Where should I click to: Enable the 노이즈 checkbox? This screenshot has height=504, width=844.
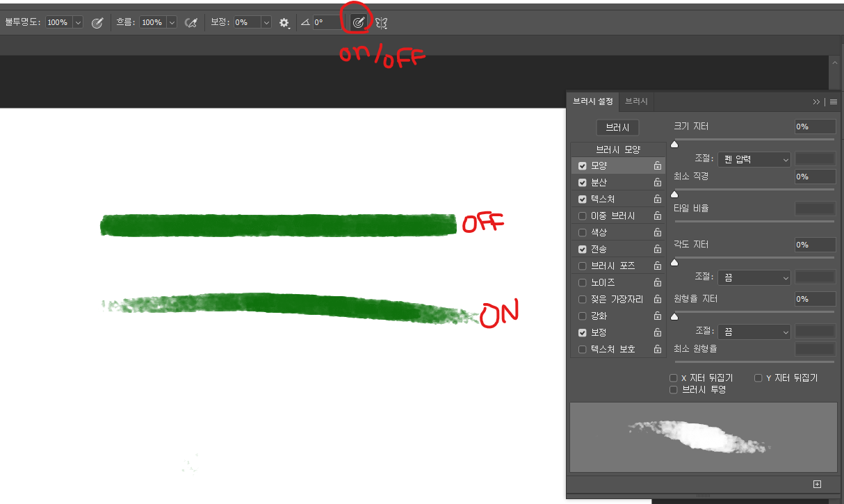click(583, 283)
